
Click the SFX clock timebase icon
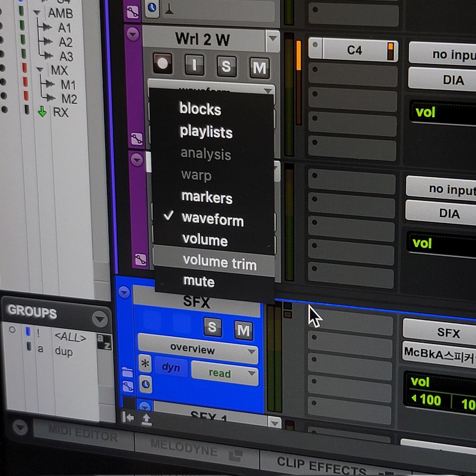coord(146,385)
